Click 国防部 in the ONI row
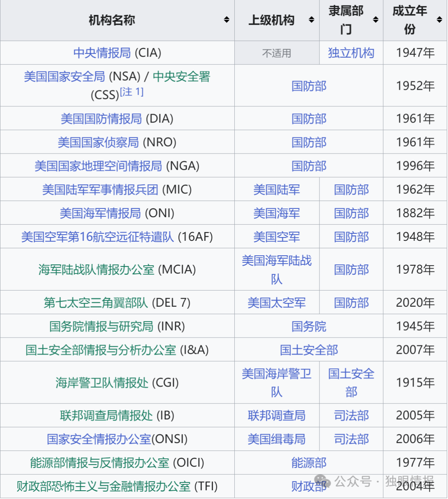448x499 pixels. click(351, 213)
